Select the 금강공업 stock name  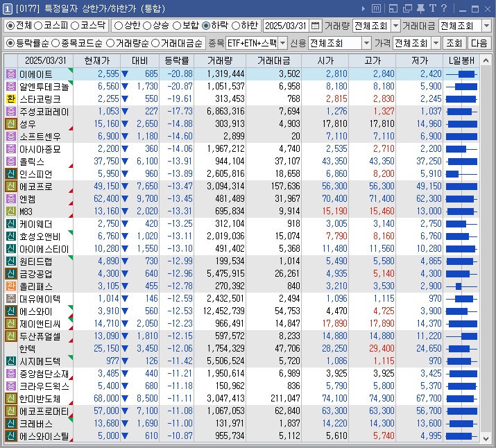click(36, 274)
